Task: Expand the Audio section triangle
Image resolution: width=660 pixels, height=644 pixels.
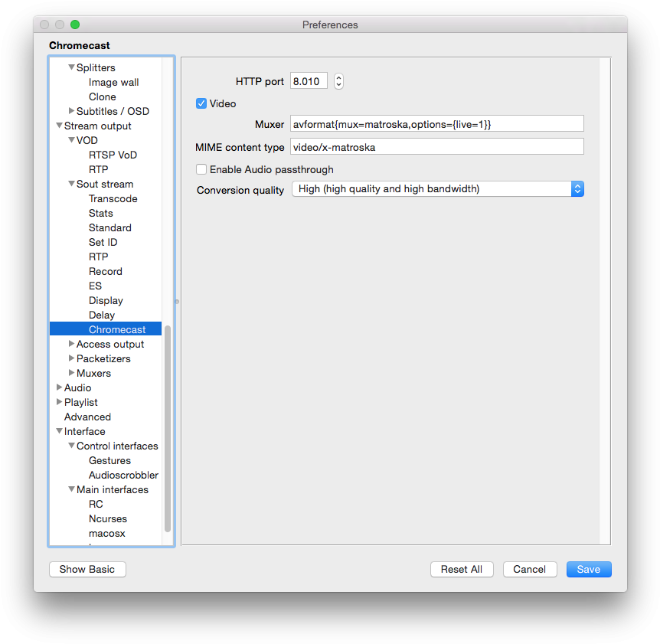Action: pyautogui.click(x=59, y=388)
